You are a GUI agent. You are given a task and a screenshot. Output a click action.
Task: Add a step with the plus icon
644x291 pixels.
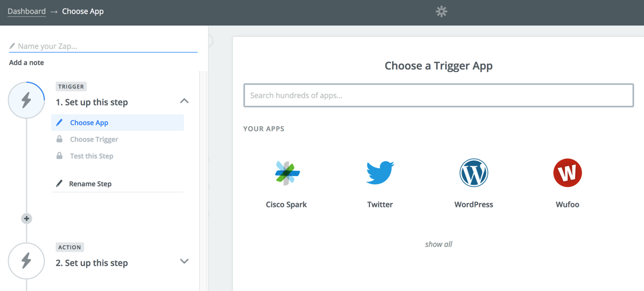click(x=26, y=218)
